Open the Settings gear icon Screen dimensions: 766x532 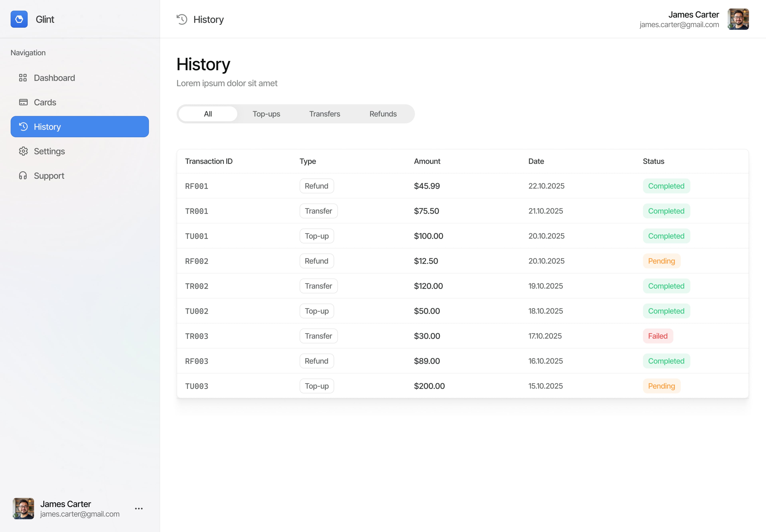[23, 151]
